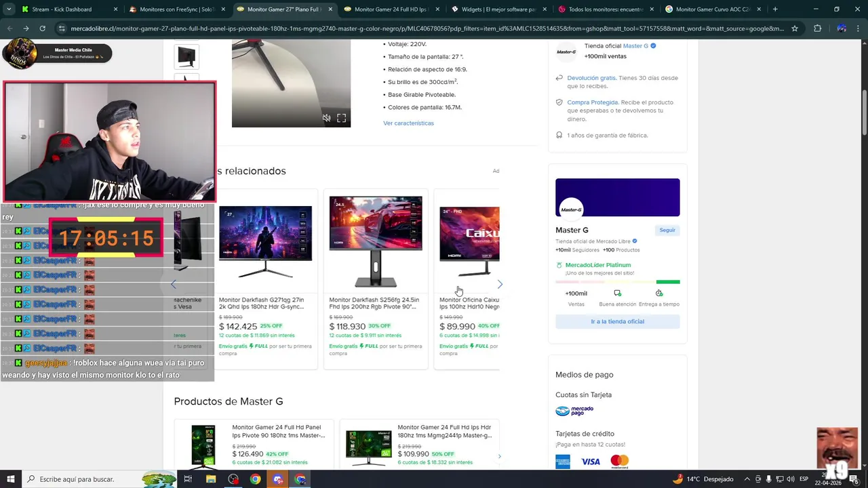The image size is (868, 488).
Task: Open the Monitor Darkflash S256fg 24.5in listing
Action: 374,303
